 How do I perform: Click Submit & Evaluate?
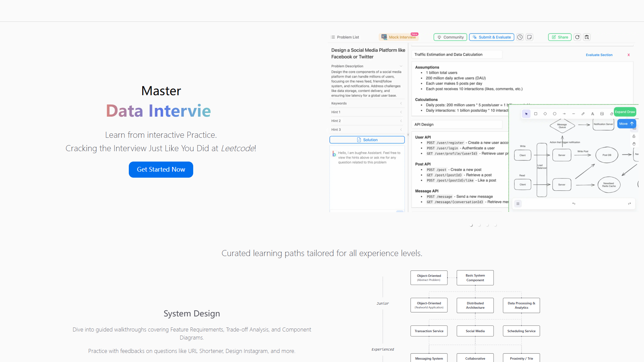492,37
